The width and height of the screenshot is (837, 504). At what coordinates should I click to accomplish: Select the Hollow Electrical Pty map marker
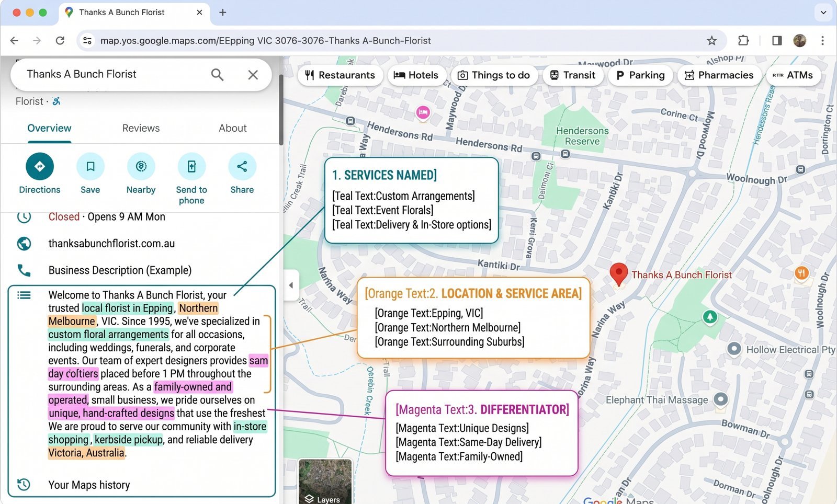[734, 349]
